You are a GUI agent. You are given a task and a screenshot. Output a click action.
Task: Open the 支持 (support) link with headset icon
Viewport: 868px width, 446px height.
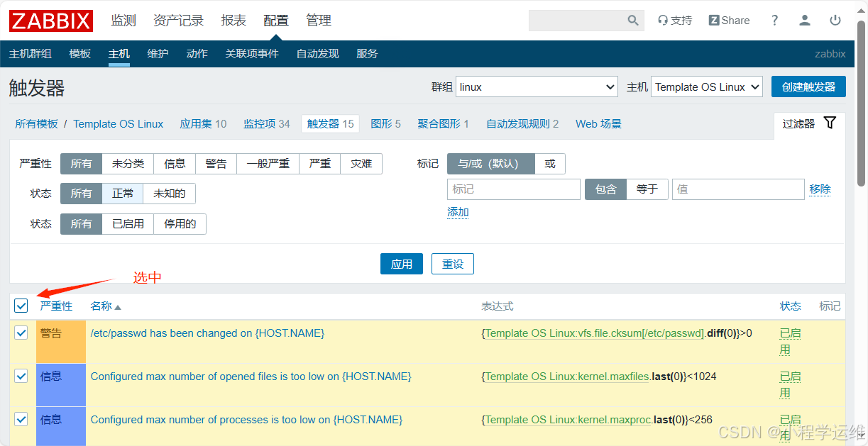674,21
